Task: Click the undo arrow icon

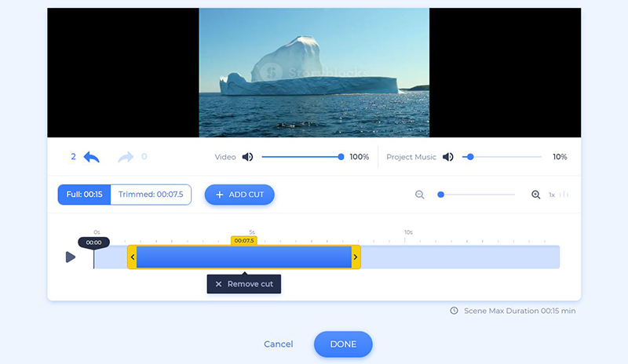Action: click(92, 157)
